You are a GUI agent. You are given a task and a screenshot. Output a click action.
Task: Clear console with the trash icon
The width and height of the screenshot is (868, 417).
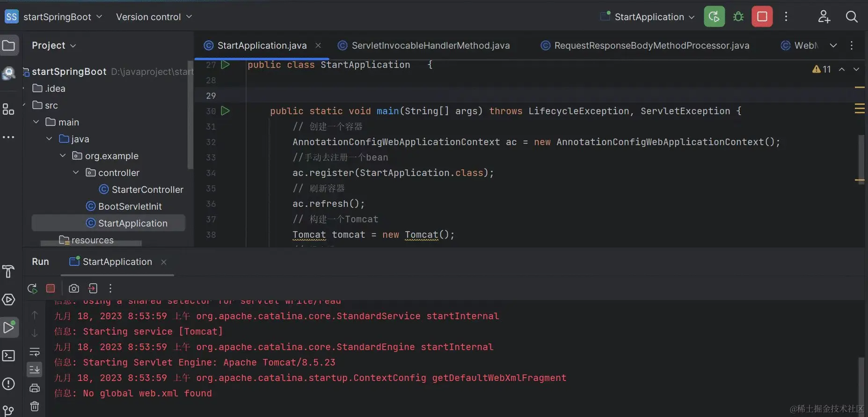(35, 406)
